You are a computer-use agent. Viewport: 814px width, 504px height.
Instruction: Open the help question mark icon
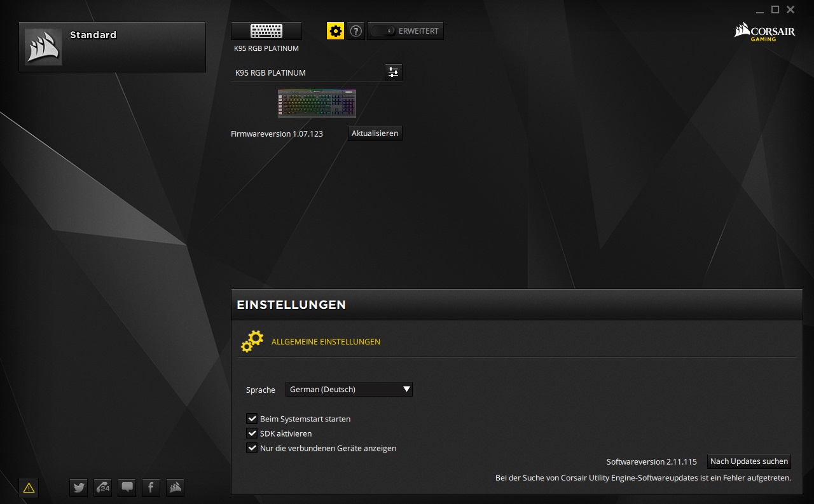click(x=355, y=31)
